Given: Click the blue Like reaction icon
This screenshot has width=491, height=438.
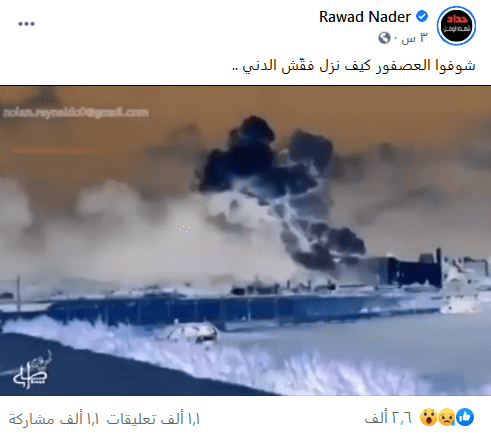Looking at the screenshot, I should tap(465, 417).
